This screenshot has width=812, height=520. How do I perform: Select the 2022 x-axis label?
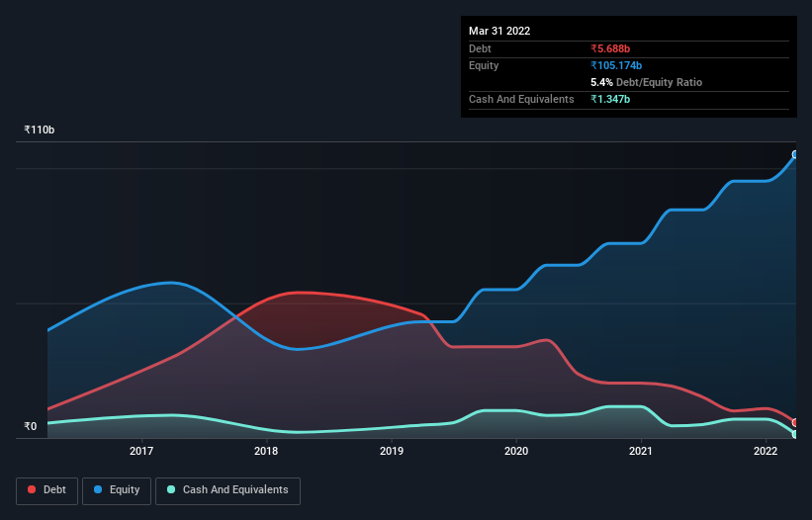click(766, 451)
